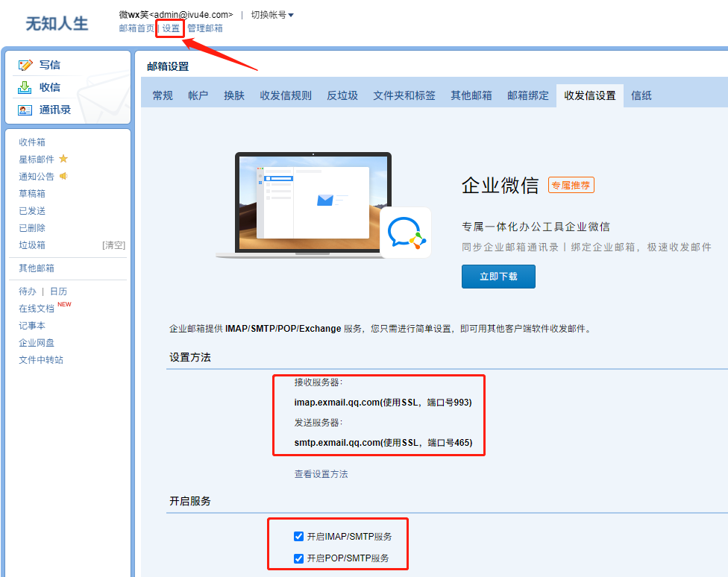Uncheck the 开启IMAP/SMTP服务 checkbox

(x=299, y=536)
